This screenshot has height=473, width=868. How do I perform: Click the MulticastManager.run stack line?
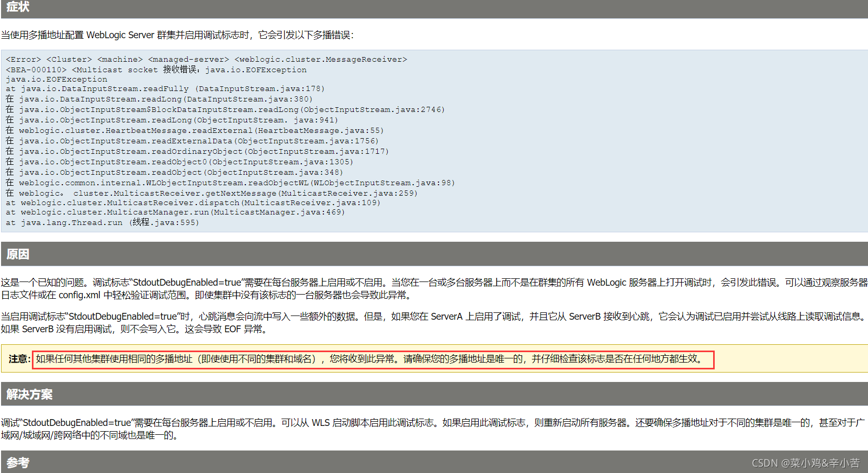(175, 212)
